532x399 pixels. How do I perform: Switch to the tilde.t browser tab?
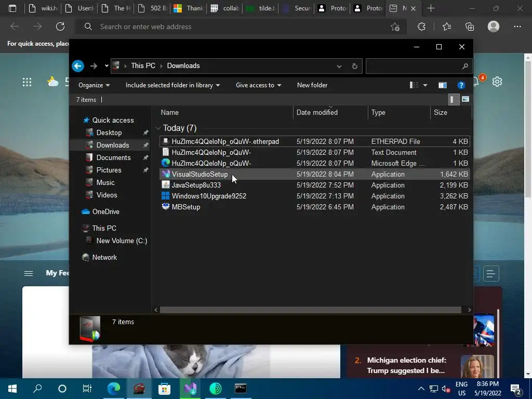[x=261, y=8]
